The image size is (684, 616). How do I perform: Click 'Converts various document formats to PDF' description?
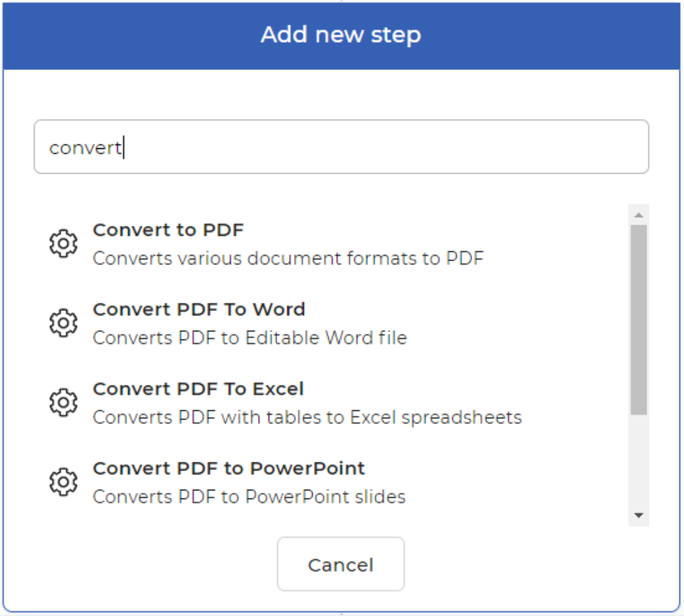tap(288, 258)
